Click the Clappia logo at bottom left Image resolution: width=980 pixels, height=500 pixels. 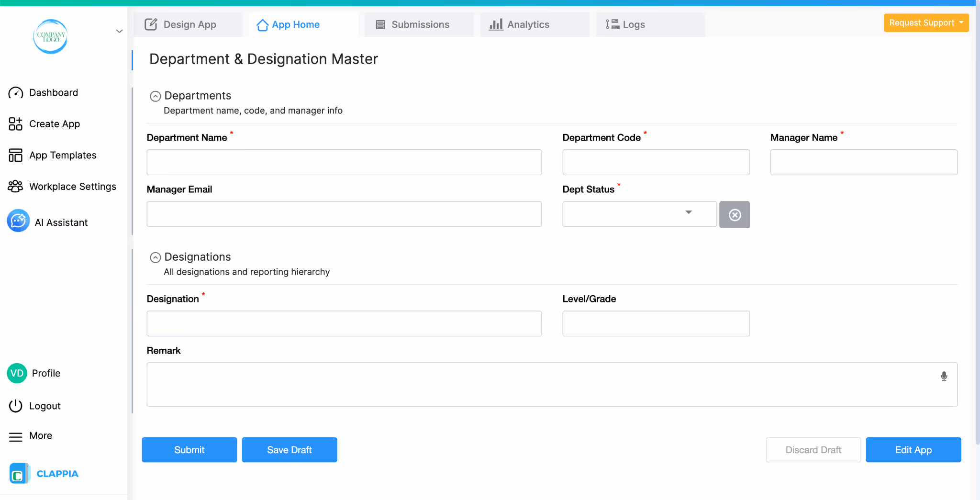pos(44,473)
